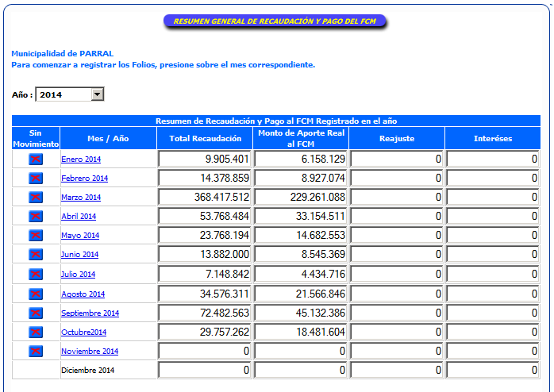Follow the Septiembre 2014 link
The image size is (554, 392).
coord(90,313)
